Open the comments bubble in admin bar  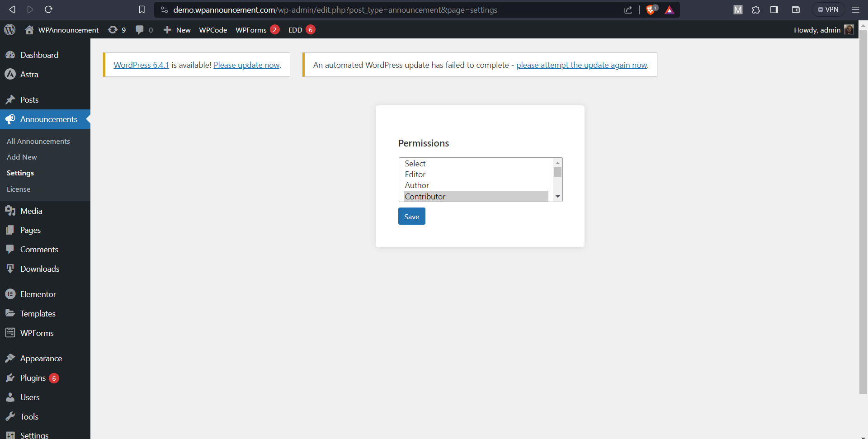[x=144, y=30]
